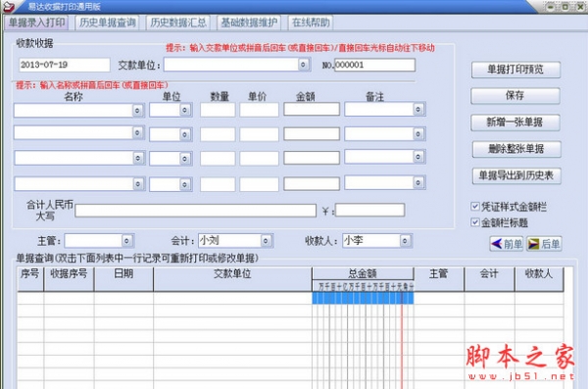Open fourth row 备注 dropdown
The image size is (588, 389).
click(418, 182)
